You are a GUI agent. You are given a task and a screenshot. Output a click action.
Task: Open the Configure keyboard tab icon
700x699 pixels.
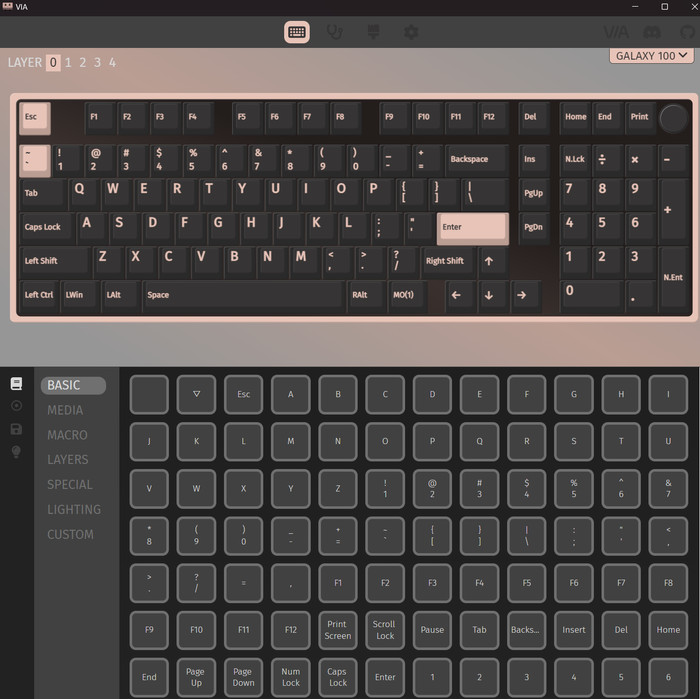(297, 32)
